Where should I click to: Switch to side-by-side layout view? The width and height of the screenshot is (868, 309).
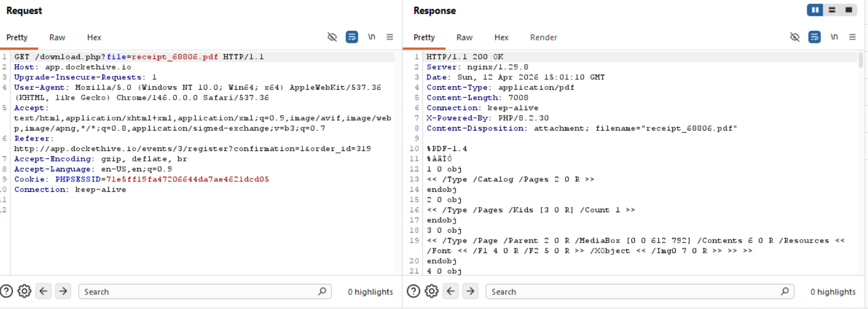pos(815,10)
